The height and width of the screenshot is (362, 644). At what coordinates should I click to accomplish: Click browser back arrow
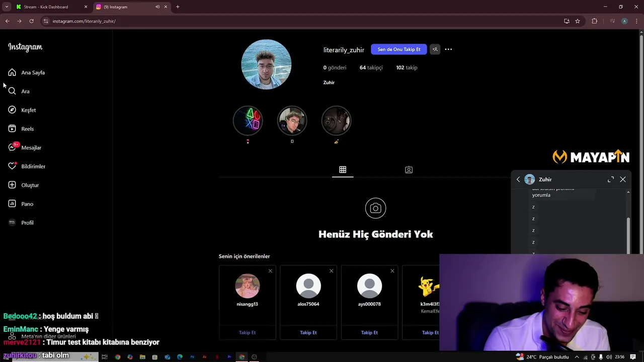coord(8,21)
